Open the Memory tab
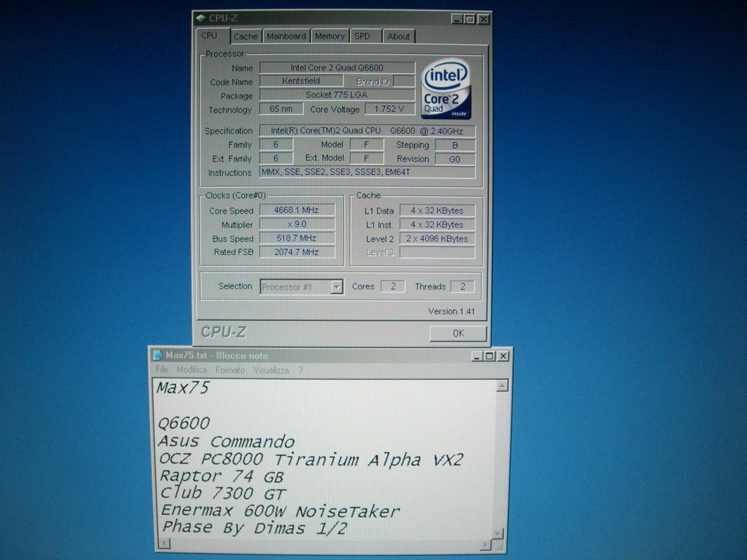This screenshot has width=747, height=560. point(330,36)
